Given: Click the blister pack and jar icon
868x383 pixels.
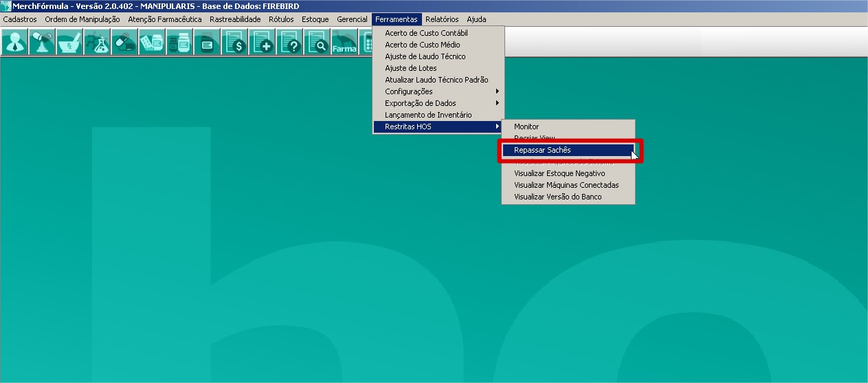Looking at the screenshot, I should (x=151, y=43).
